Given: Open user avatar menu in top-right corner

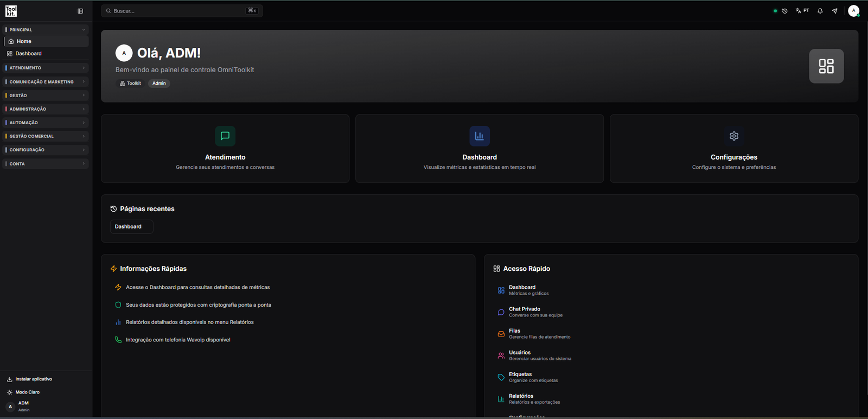Looking at the screenshot, I should [x=853, y=11].
